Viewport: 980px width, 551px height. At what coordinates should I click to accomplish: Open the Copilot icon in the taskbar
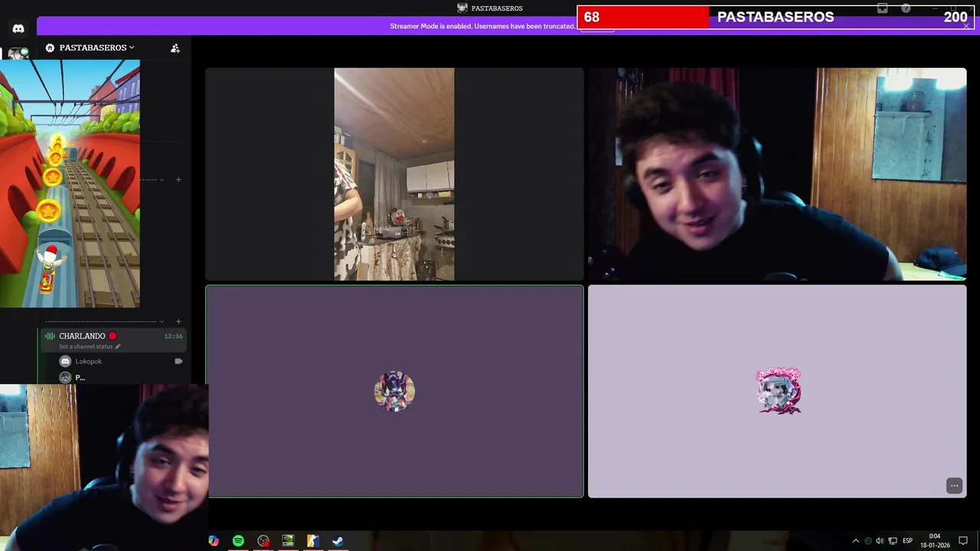pos(214,541)
